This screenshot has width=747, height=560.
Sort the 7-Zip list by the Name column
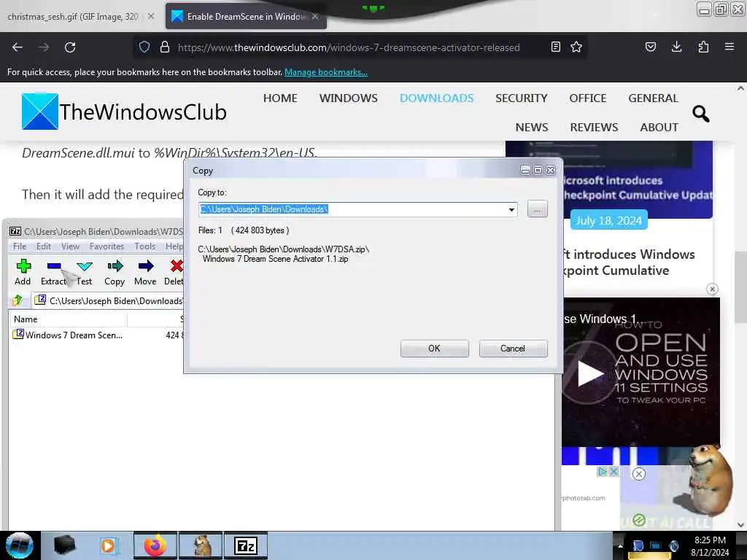tap(68, 319)
